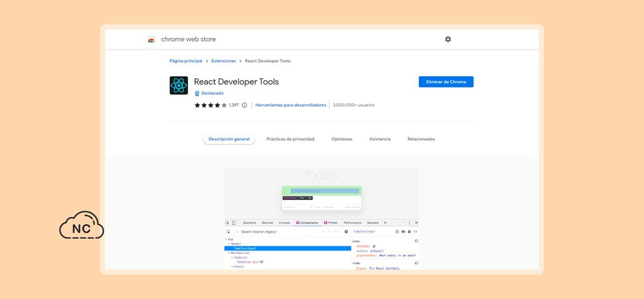This screenshot has width=644, height=299.
Task: Open the Performance DevTools tab
Action: [x=352, y=223]
